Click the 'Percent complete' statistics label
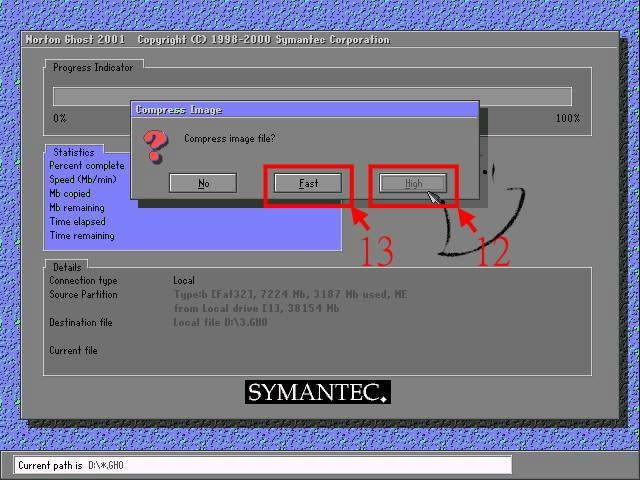This screenshot has width=640, height=480. 87,166
